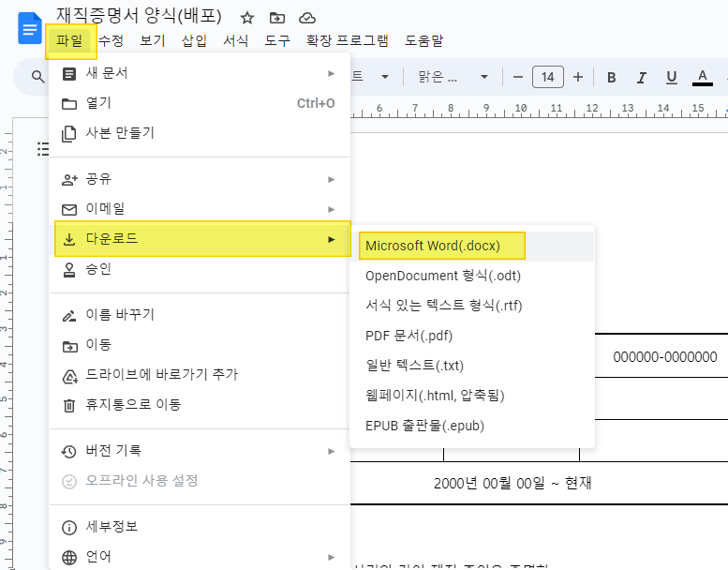This screenshot has width=728, height=570.
Task: Open the 파일 menu
Action: coord(69,41)
